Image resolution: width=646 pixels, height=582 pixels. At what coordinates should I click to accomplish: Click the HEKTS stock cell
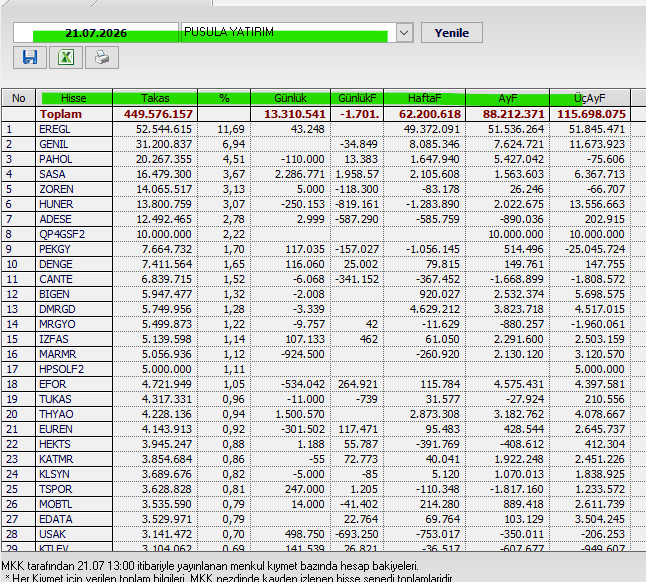click(x=74, y=444)
